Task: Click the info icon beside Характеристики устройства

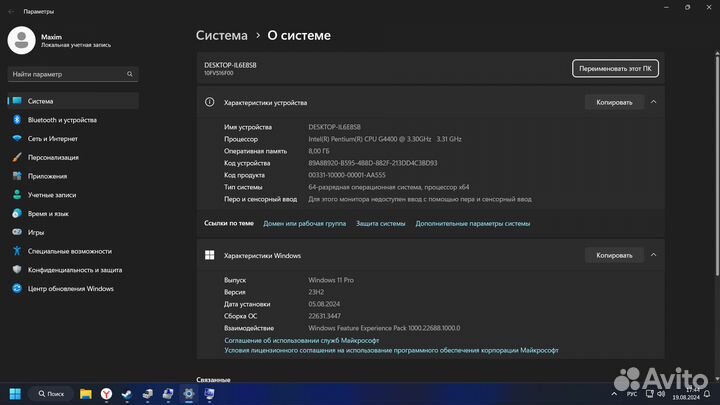Action: pos(209,102)
